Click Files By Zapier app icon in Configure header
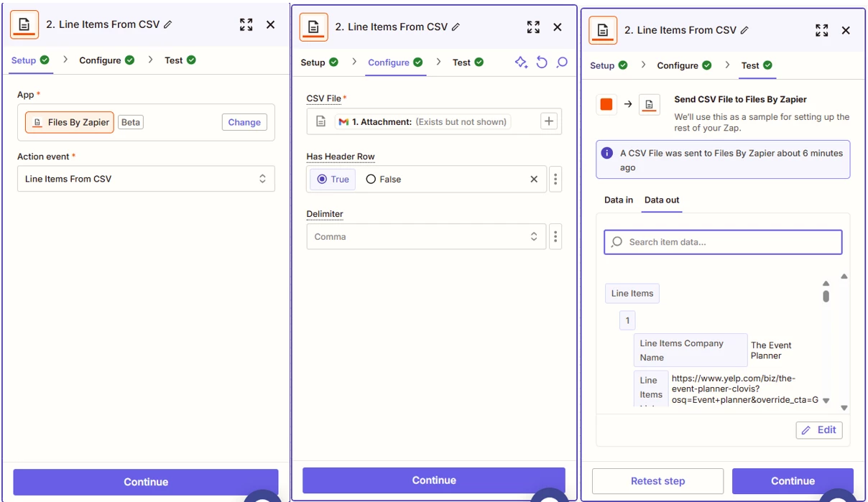The image size is (868, 502). pos(313,27)
